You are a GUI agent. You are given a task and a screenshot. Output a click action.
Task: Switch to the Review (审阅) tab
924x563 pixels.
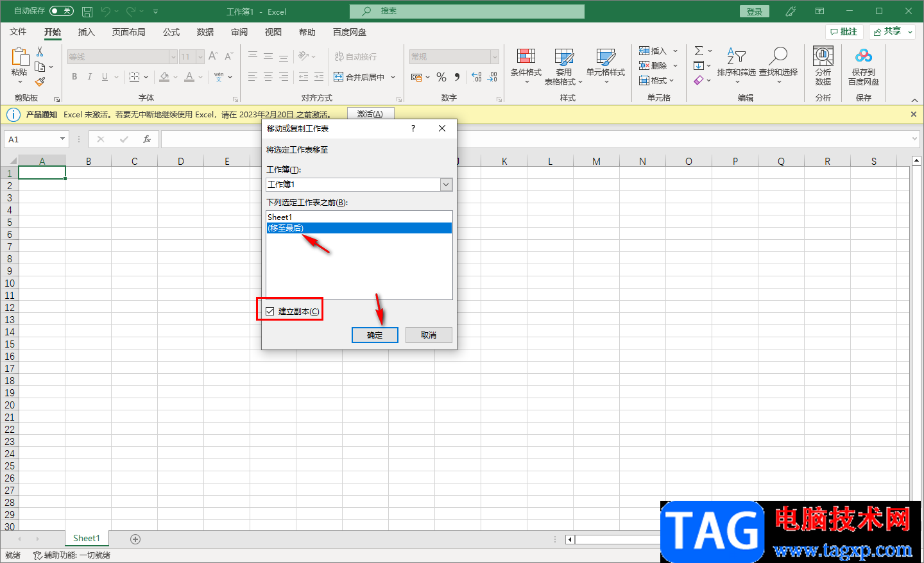pos(239,32)
